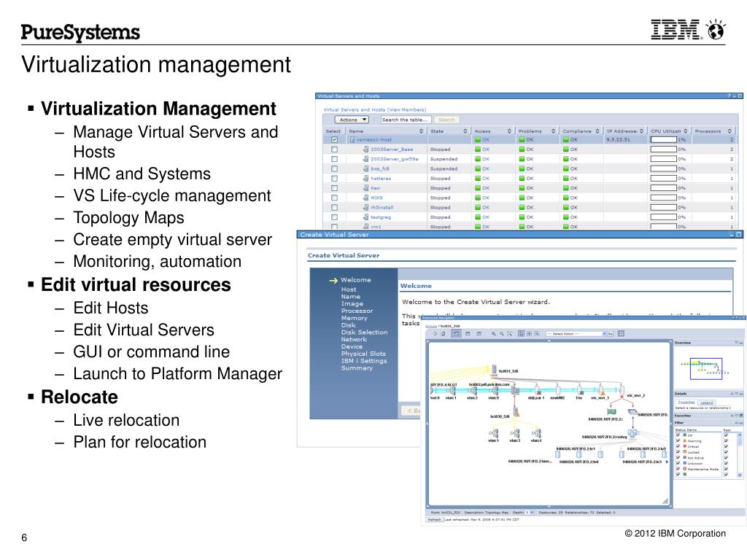Go to the Summary wizard step
This screenshot has height=560, width=747.
(357, 368)
